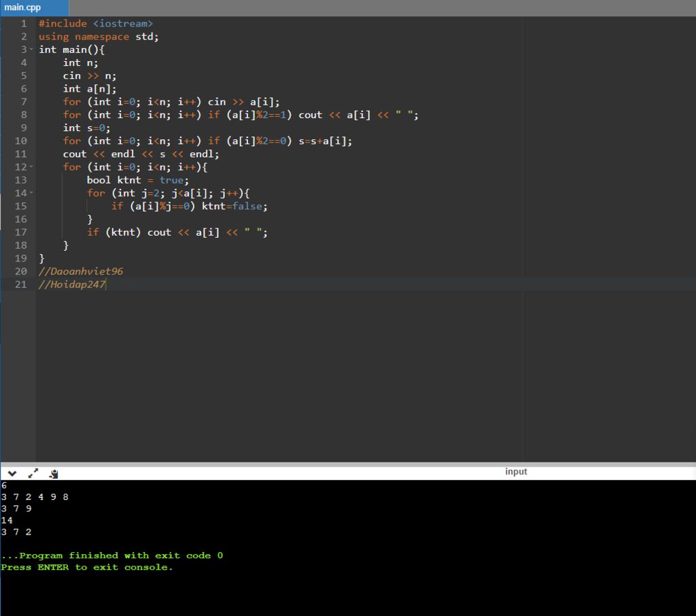Click the 'using namespace std;' line

(x=99, y=37)
